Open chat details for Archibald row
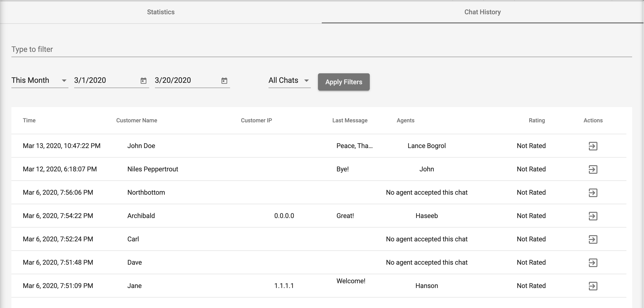The image size is (644, 308). [593, 216]
